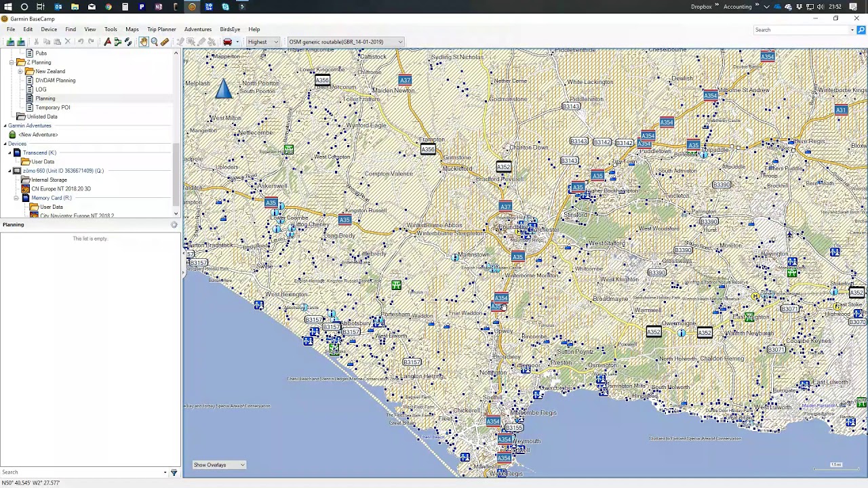Select CN Europe NT 2018.20 3D map
The image size is (868, 488).
tap(60, 189)
